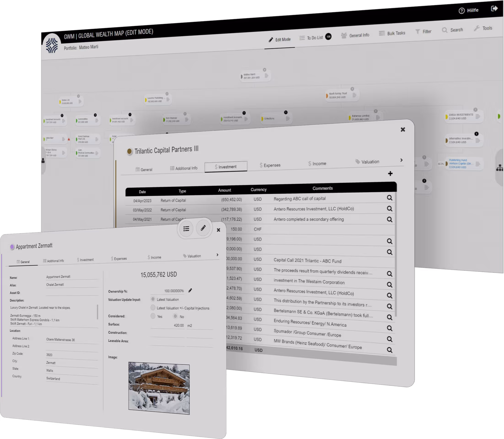This screenshot has width=504, height=439.
Task: Expand the Marti Family Trust node
Action: coord(352,89)
